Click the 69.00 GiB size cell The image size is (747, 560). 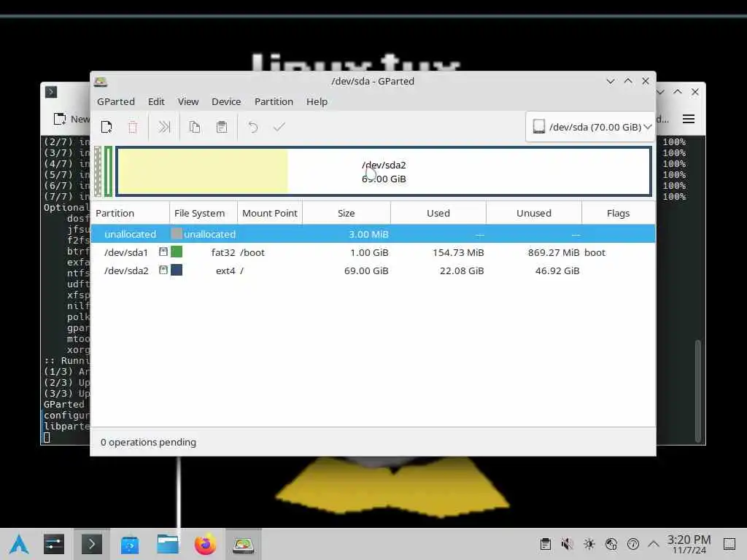[366, 271]
